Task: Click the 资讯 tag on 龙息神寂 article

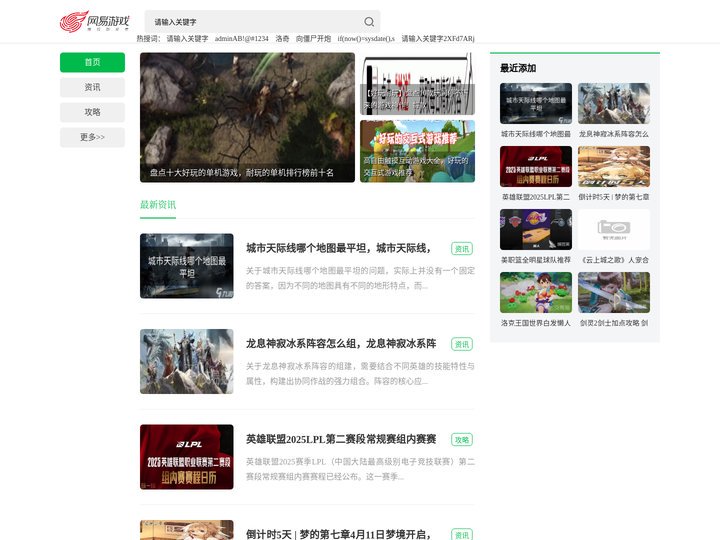Action: (462, 344)
